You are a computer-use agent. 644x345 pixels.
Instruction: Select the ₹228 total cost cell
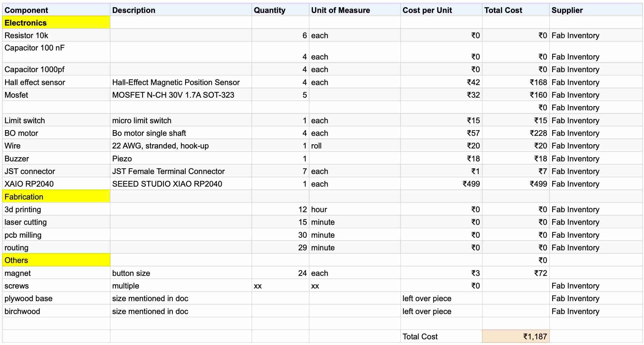click(x=516, y=133)
